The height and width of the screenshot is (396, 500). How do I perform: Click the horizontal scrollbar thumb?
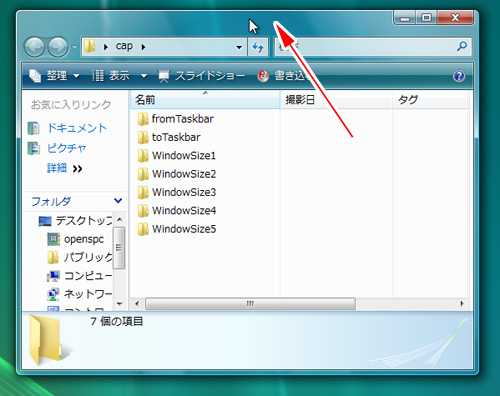pos(250,304)
